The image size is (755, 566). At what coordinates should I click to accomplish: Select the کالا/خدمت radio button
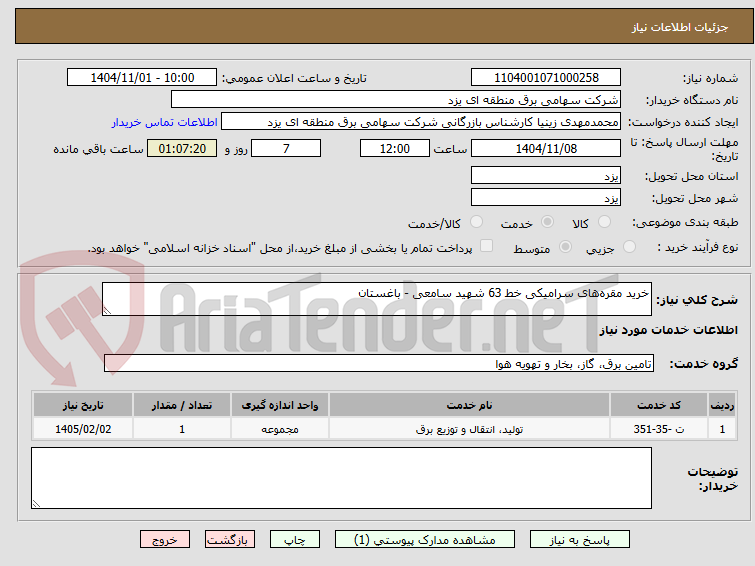[476, 222]
